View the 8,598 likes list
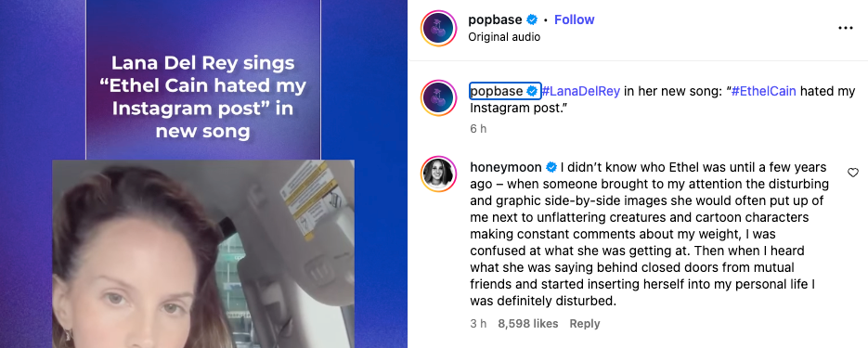Screen dimensions: 868x348 [527, 324]
